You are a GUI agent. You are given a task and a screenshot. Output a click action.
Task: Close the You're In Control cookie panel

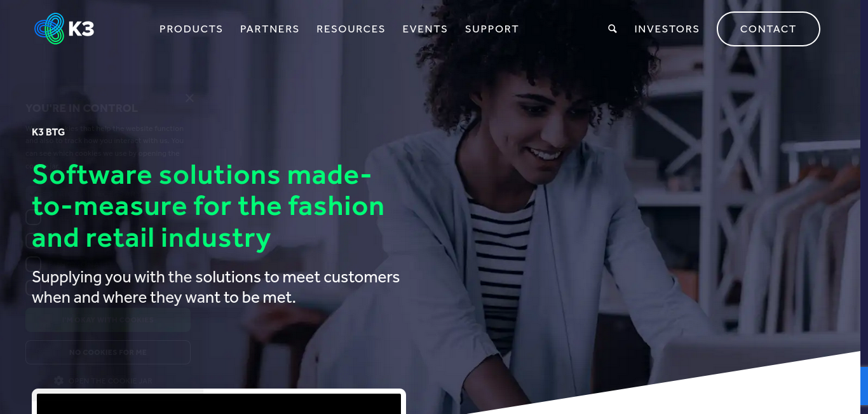click(x=189, y=97)
